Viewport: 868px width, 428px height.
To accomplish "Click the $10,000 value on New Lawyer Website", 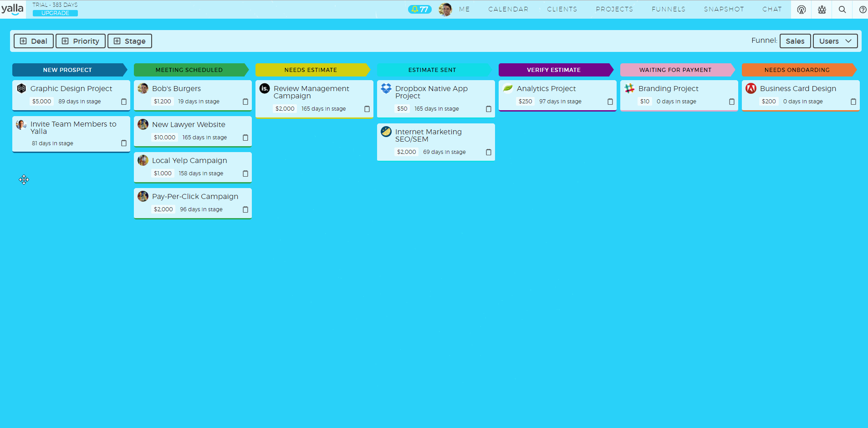I will coord(164,138).
